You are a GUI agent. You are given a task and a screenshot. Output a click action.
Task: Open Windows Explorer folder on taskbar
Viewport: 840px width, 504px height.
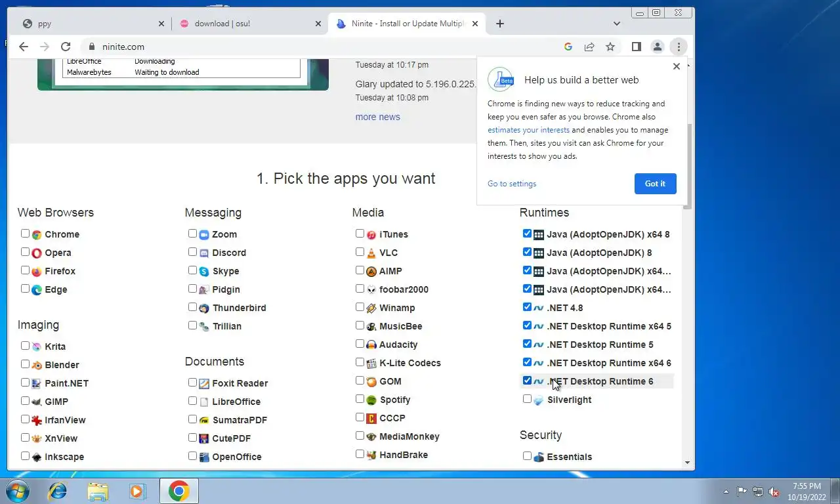98,491
